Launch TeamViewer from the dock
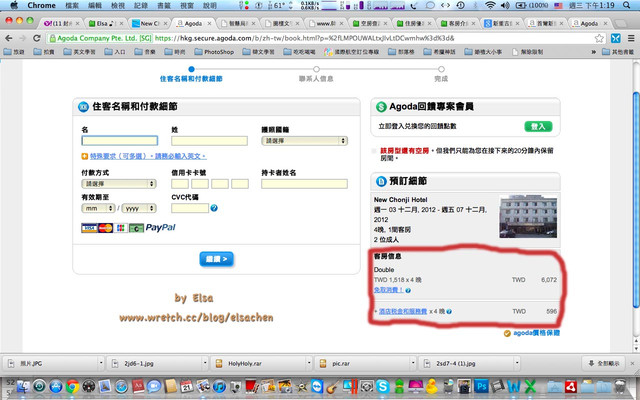640x400 pixels. click(317, 386)
